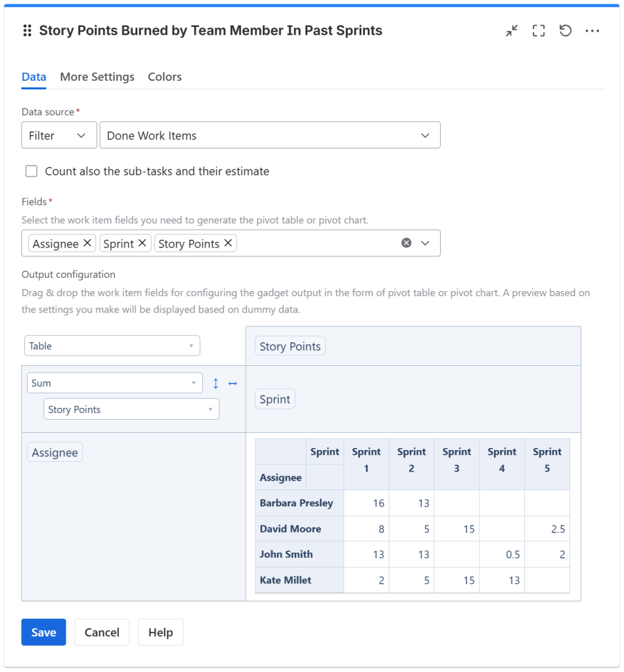Screen dimensions: 624x672
Task: Minimize the gadget with the collapse arrows icon
Action: [x=512, y=31]
